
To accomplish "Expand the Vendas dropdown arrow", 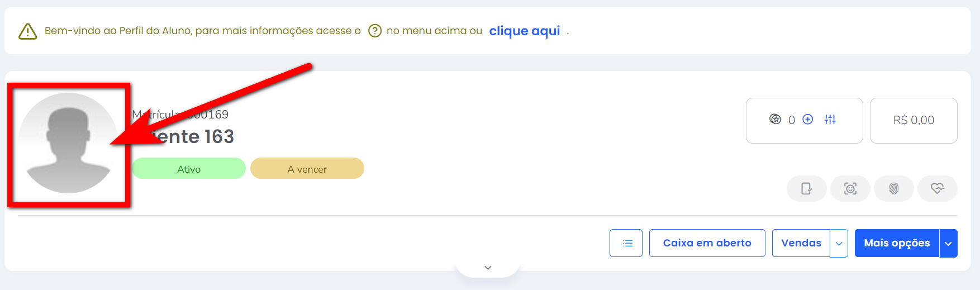I will (x=839, y=244).
